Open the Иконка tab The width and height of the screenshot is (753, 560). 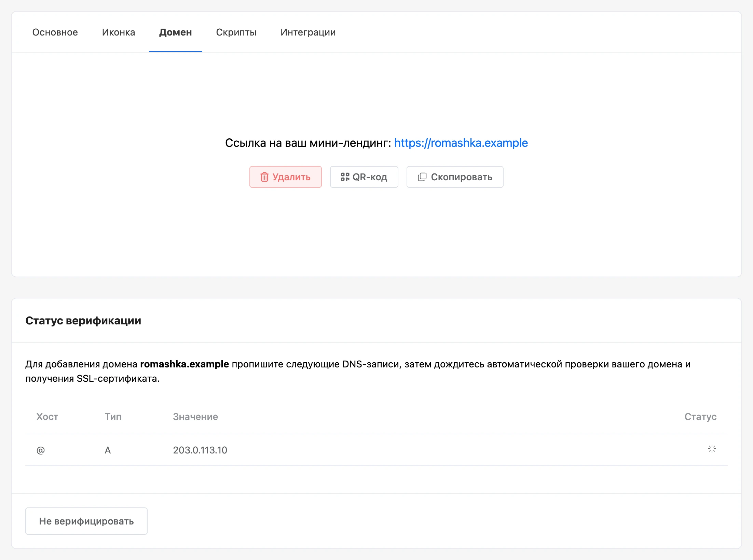tap(119, 32)
